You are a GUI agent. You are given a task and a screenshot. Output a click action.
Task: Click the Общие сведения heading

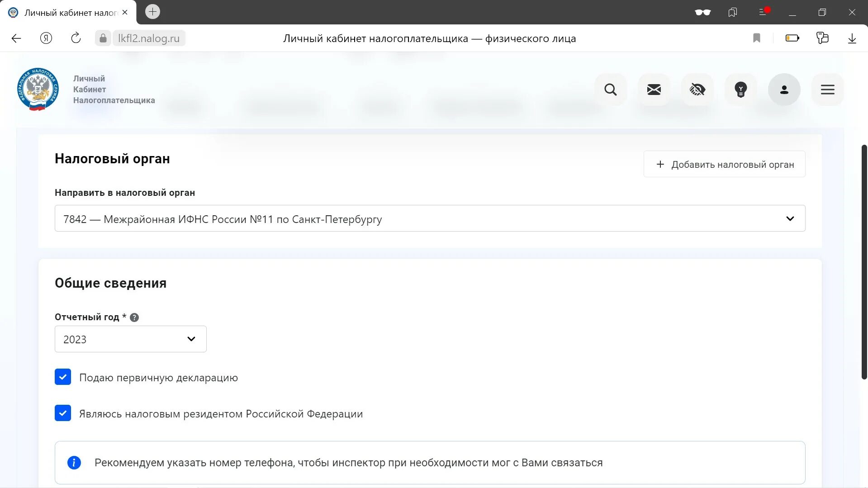111,283
